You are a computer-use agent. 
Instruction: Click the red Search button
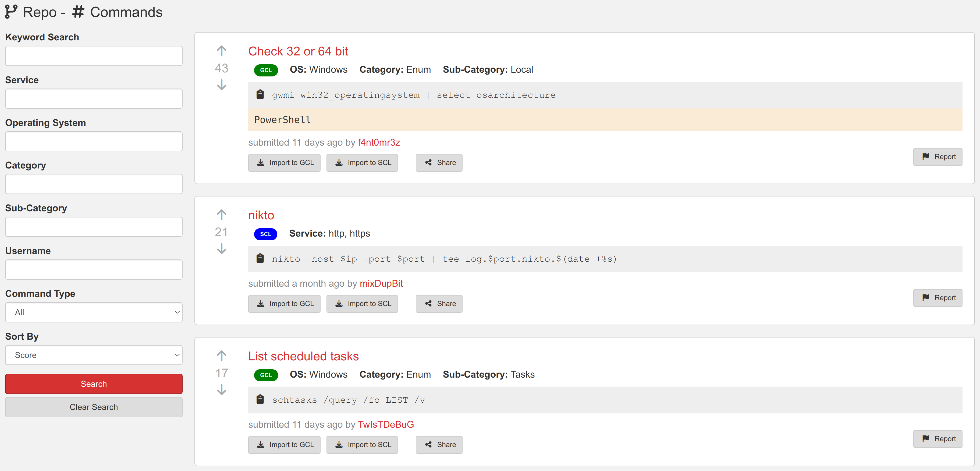click(94, 384)
